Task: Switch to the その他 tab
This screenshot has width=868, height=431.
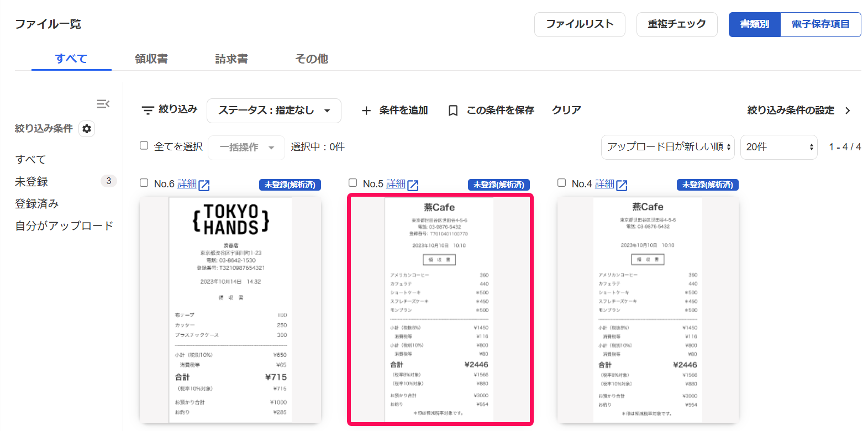Action: coord(312,59)
